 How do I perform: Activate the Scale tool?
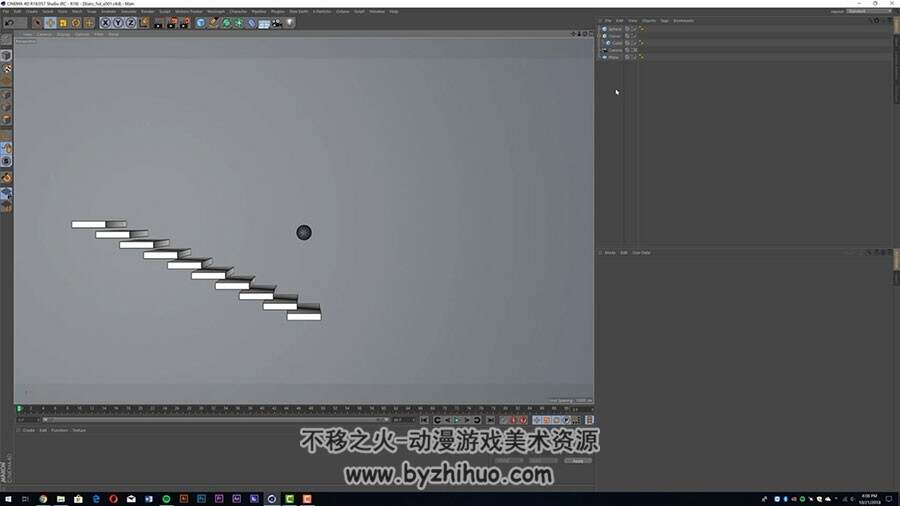coord(63,23)
